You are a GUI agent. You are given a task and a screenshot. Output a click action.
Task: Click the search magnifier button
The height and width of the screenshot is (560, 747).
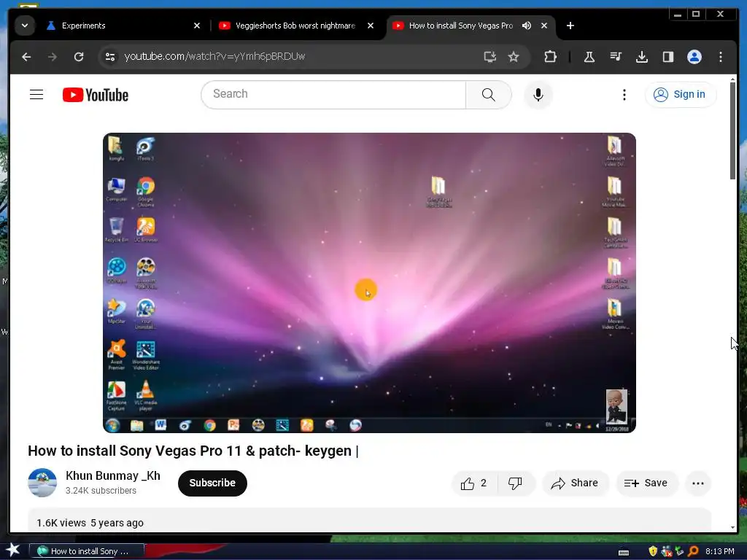[x=488, y=94]
